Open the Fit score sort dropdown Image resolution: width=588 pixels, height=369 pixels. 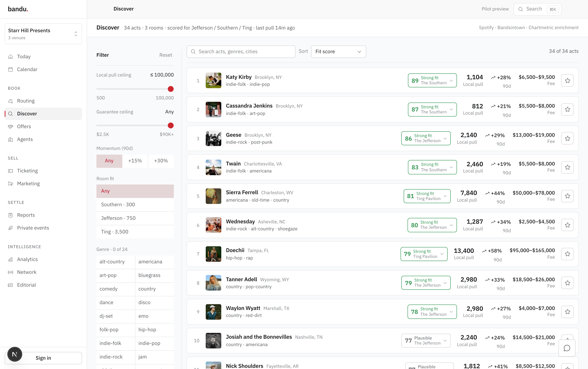pos(339,51)
